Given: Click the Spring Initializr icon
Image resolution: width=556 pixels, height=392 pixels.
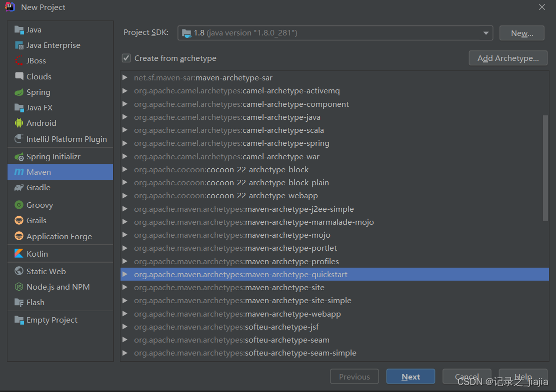Looking at the screenshot, I should pyautogui.click(x=19, y=156).
